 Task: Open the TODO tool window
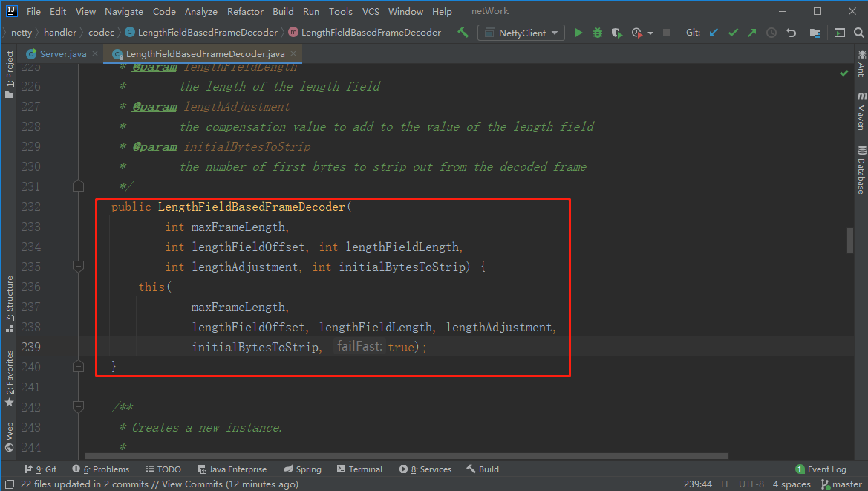163,469
